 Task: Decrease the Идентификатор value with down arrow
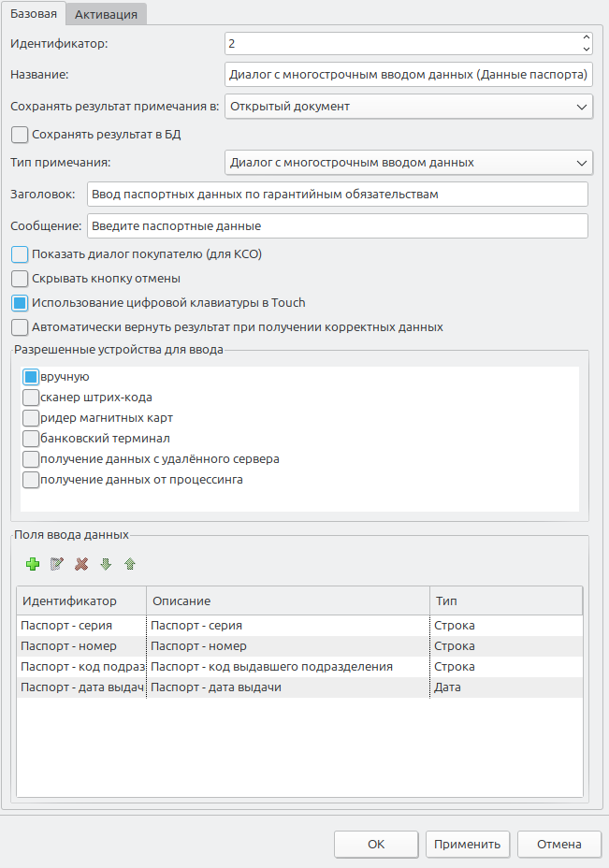[586, 49]
